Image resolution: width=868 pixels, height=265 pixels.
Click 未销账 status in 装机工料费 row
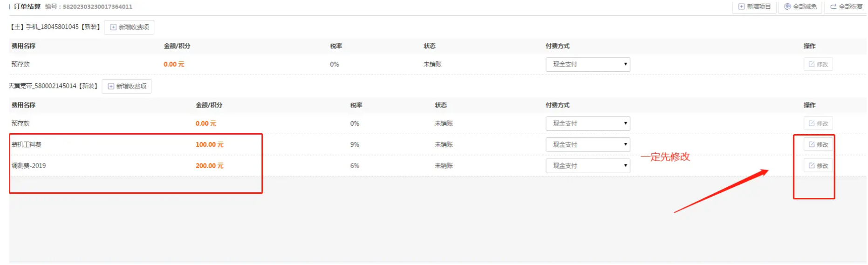(x=444, y=144)
